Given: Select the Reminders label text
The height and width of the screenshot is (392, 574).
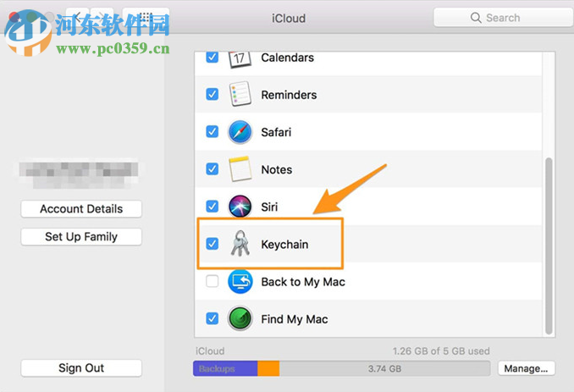Looking at the screenshot, I should [289, 95].
